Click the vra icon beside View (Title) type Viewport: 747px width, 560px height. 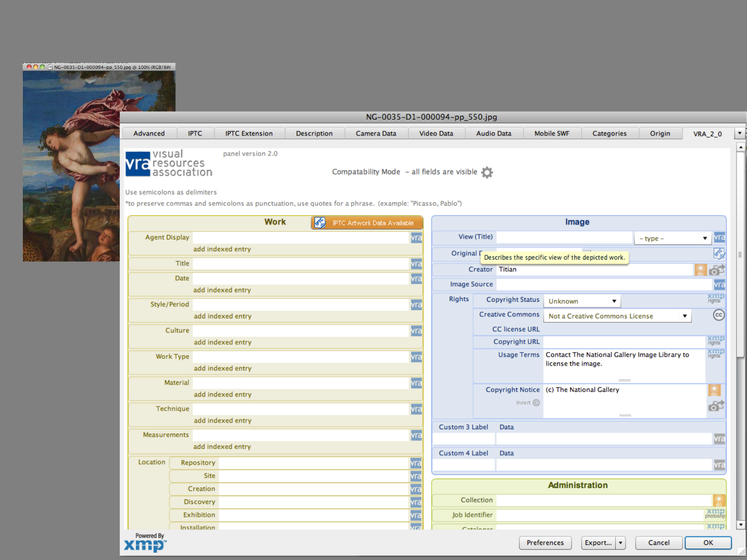pyautogui.click(x=720, y=237)
